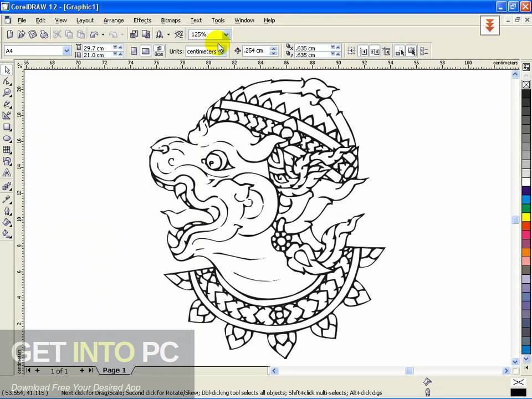Click the Open file icon

pyautogui.click(x=21, y=34)
